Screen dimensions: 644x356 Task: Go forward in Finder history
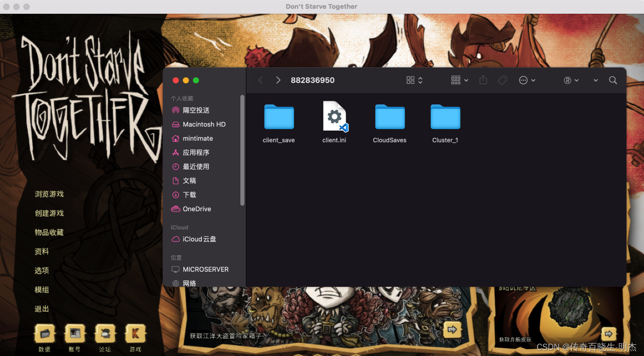pyautogui.click(x=278, y=80)
